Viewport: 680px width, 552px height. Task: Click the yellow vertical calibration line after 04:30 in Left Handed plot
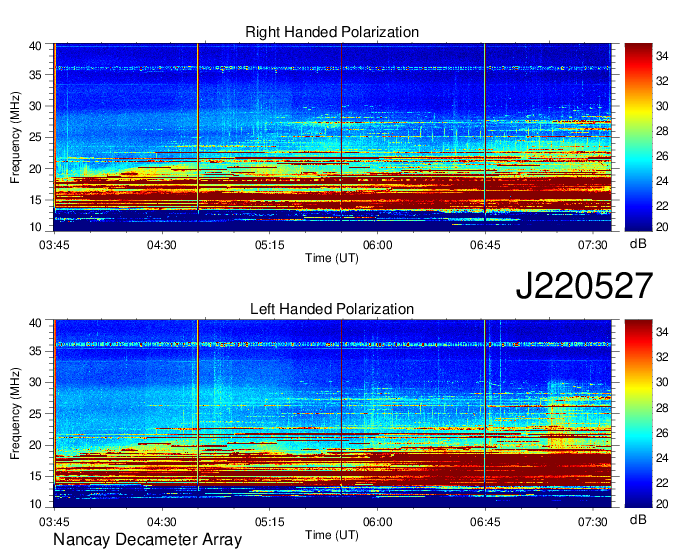[x=198, y=405]
